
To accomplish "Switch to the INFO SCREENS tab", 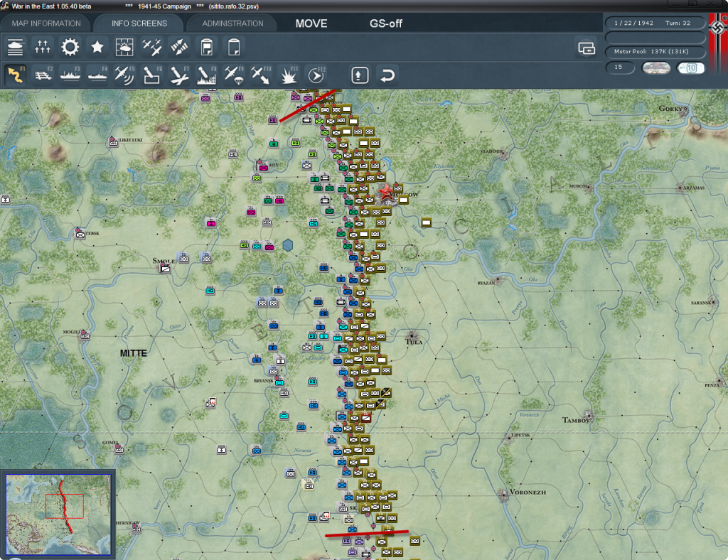I will click(139, 23).
